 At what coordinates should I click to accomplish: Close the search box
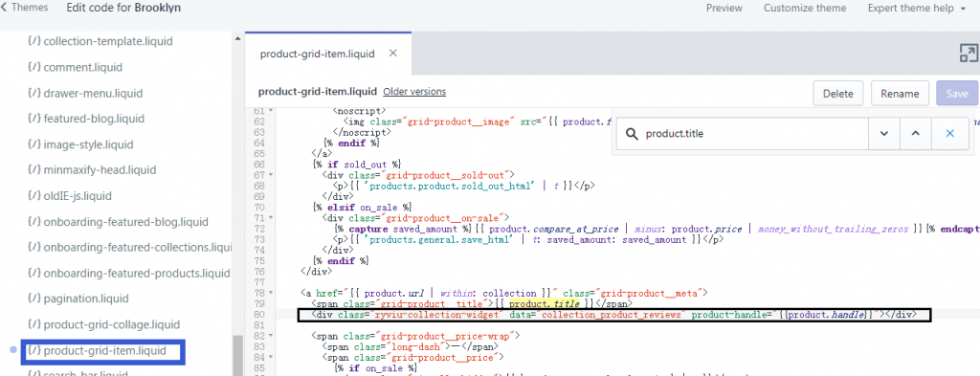[950, 134]
